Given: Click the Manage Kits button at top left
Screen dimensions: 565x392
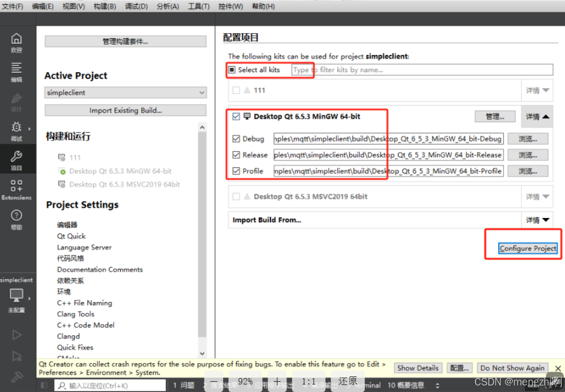Looking at the screenshot, I should (125, 41).
